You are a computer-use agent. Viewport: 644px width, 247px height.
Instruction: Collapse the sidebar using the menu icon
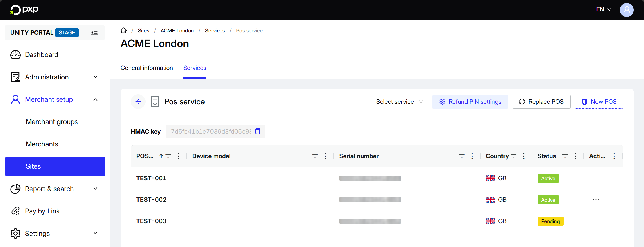coord(94,32)
